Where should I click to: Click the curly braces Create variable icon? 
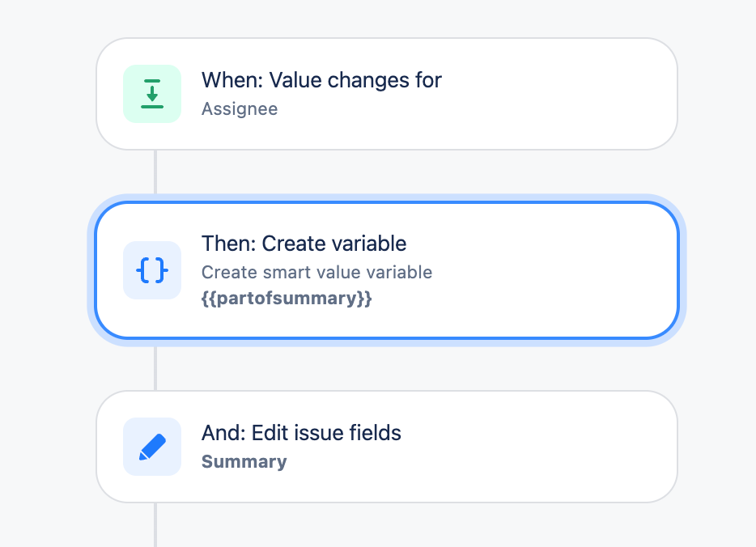(152, 270)
